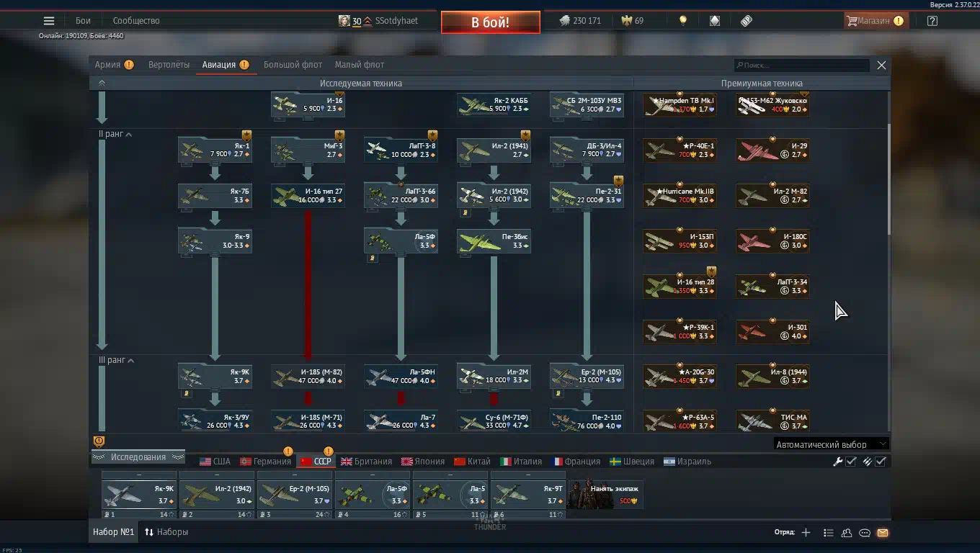This screenshot has height=553, width=980.
Task: Select the Италия nation
Action: (x=521, y=462)
